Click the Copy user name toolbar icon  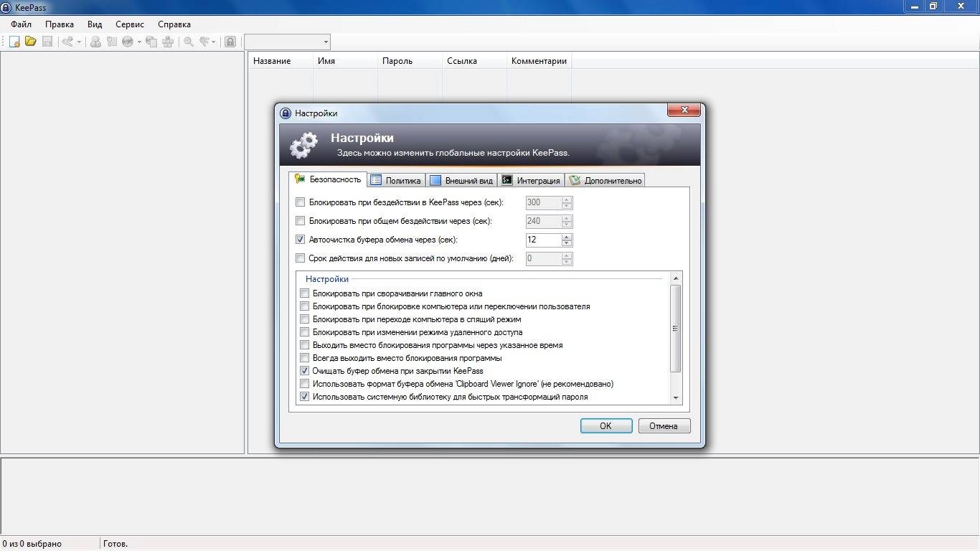pyautogui.click(x=95, y=42)
